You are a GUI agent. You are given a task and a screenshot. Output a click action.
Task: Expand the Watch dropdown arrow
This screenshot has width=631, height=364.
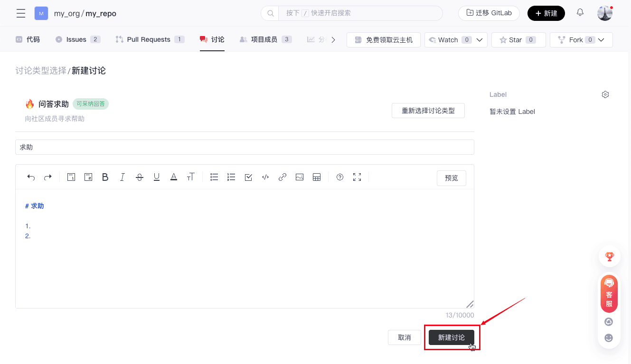click(480, 40)
